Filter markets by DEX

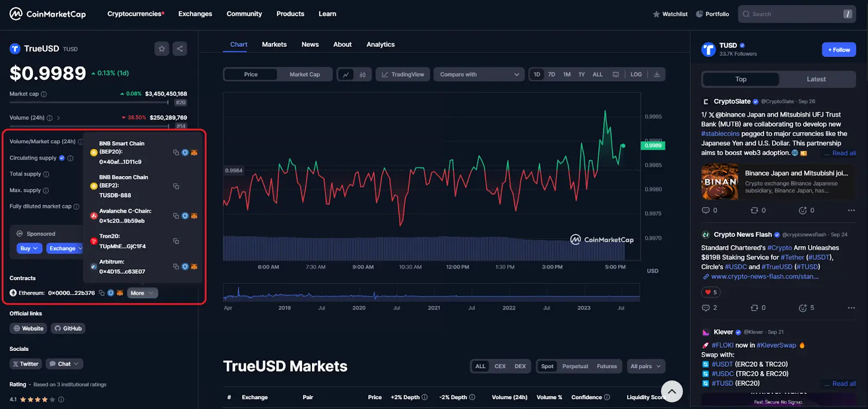[x=520, y=366]
